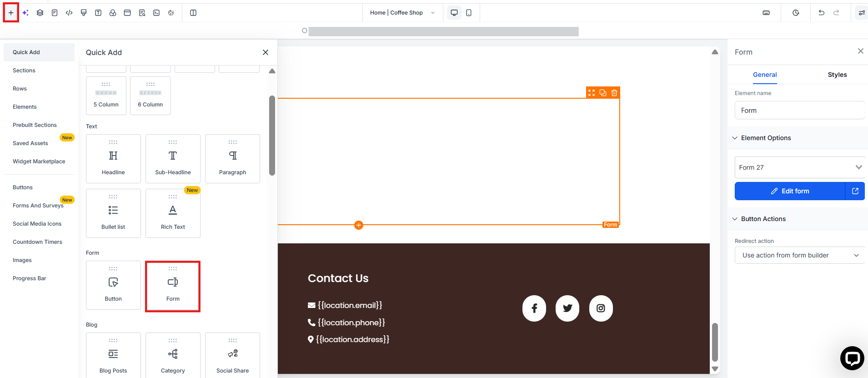Open the AI sparkle assistant

(x=25, y=13)
